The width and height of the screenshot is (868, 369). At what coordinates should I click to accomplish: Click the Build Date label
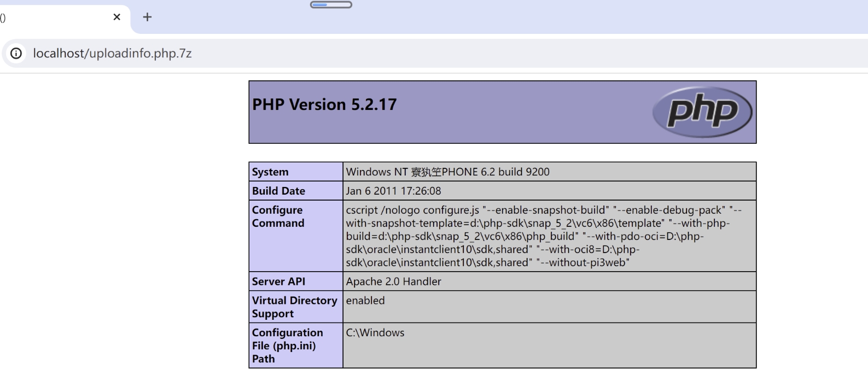coord(278,191)
